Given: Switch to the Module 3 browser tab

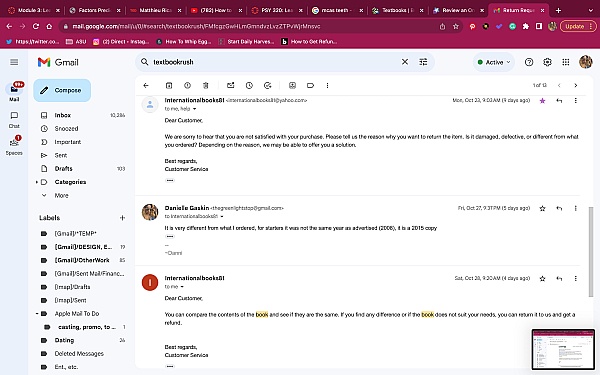Looking at the screenshot, I should click(34, 10).
